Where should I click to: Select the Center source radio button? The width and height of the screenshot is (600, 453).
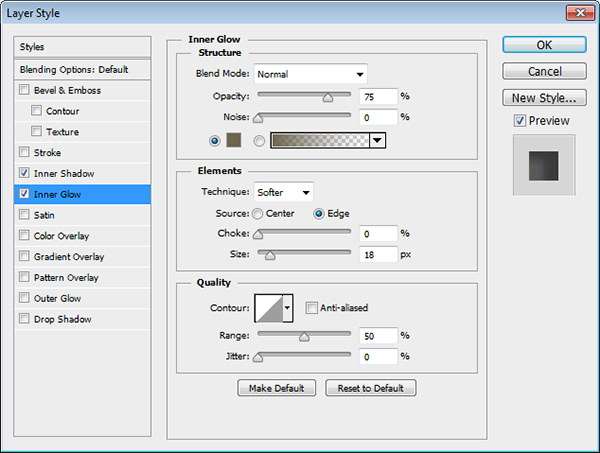(x=258, y=213)
